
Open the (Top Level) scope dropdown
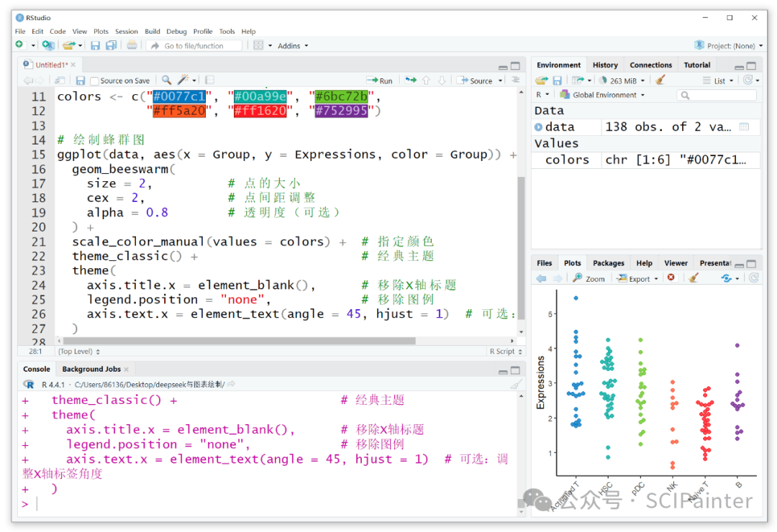click(x=79, y=352)
